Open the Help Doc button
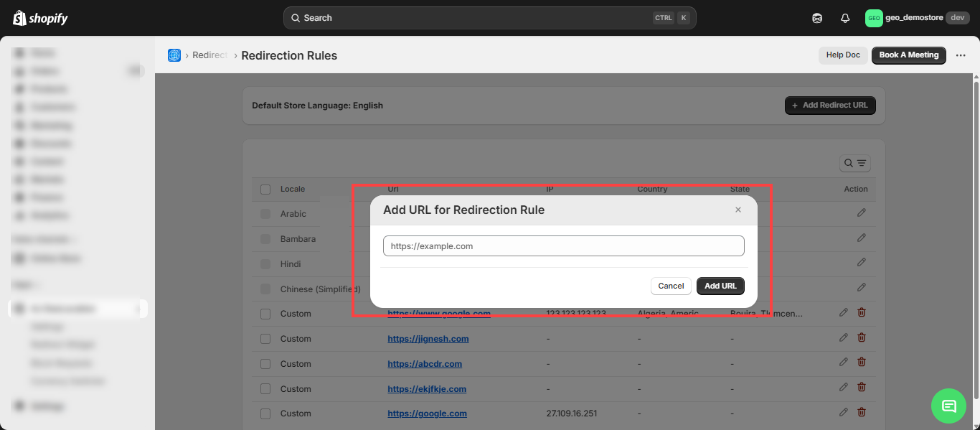 tap(842, 55)
